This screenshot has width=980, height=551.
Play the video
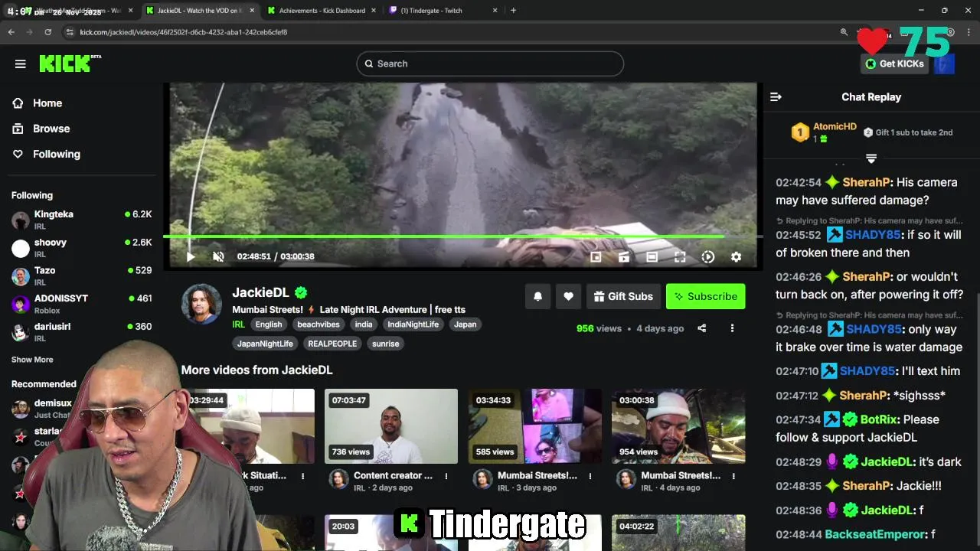[x=191, y=257]
